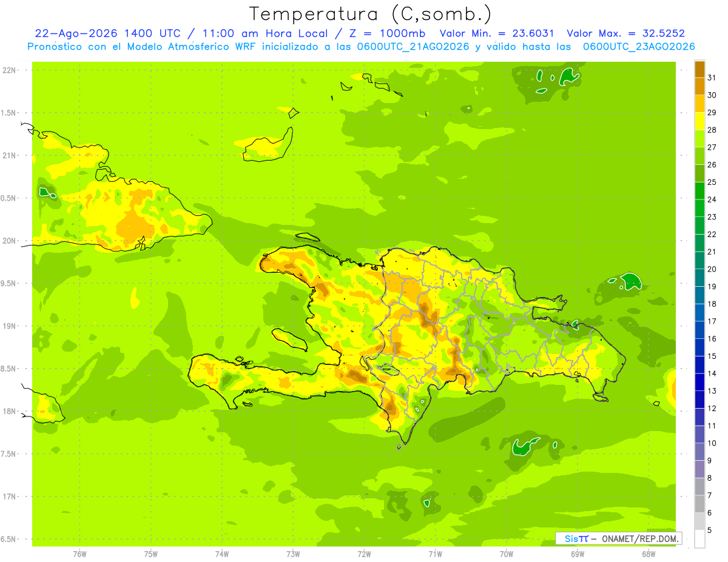Screen dimensions: 728x562
Task: Pick the orange swatch between 30 and 31
Action: (699, 87)
